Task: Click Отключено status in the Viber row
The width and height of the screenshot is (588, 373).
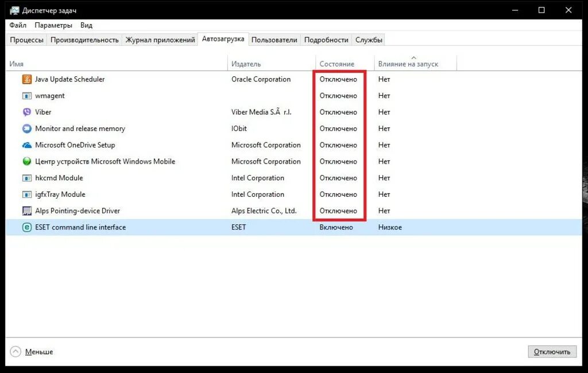Action: tap(338, 112)
